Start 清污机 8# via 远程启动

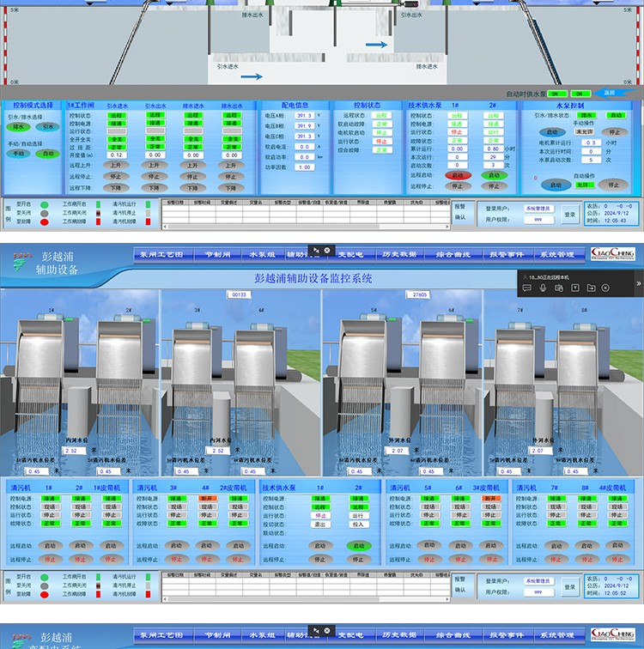[586, 546]
